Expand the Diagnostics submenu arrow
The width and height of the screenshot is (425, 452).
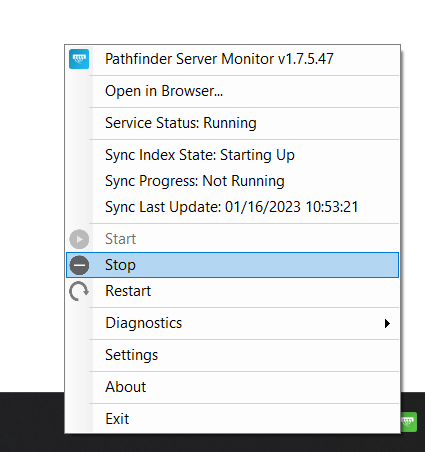tap(387, 323)
